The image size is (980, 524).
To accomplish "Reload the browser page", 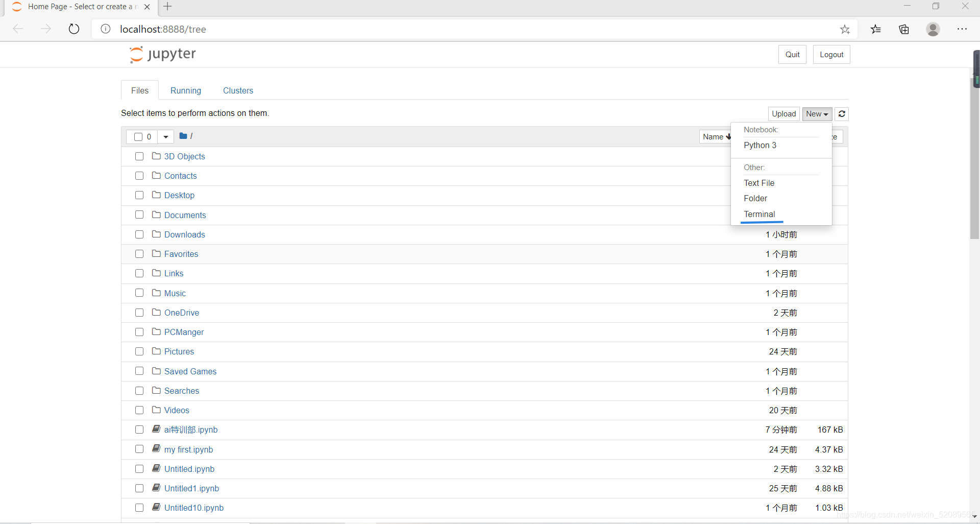I will [74, 29].
